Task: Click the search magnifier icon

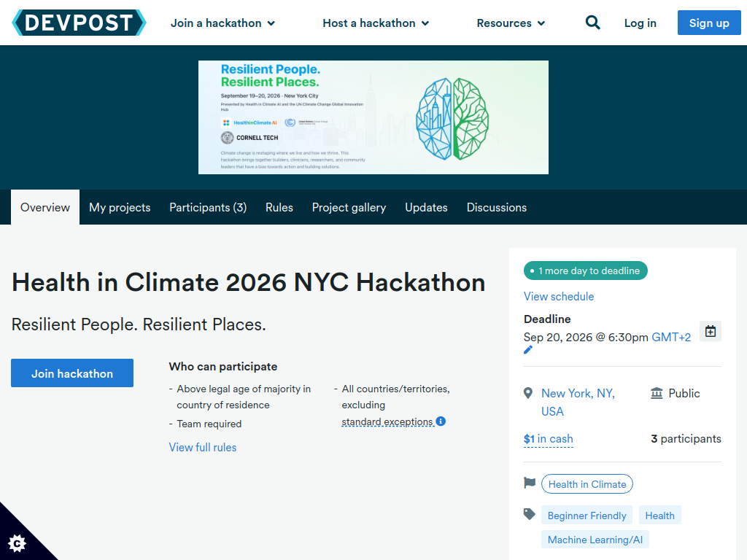Action: pyautogui.click(x=592, y=23)
